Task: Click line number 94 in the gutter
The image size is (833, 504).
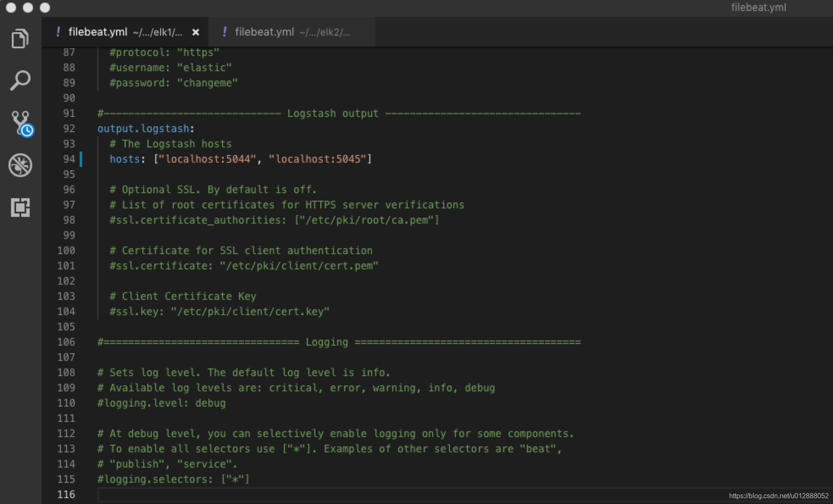Action: 69,159
